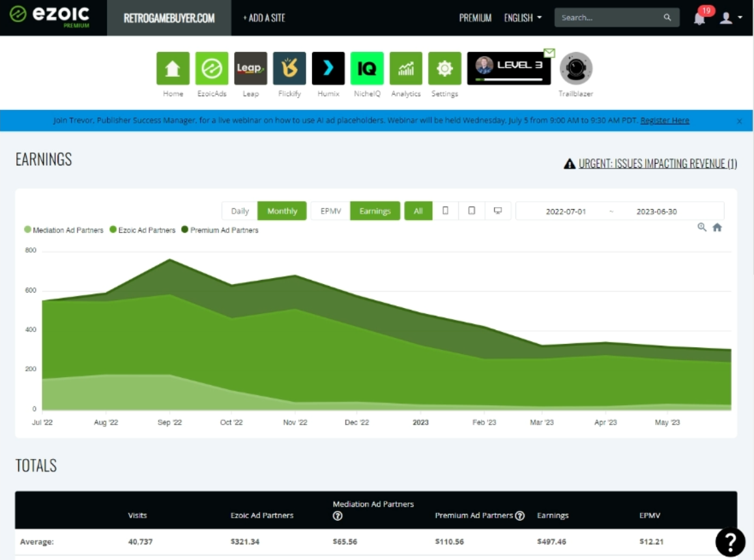Select the $65.56 mediation average
The height and width of the screenshot is (560, 754).
pyautogui.click(x=345, y=542)
